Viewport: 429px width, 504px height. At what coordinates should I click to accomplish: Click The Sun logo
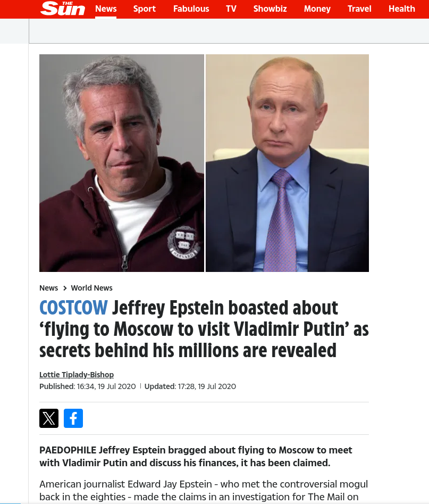point(63,9)
